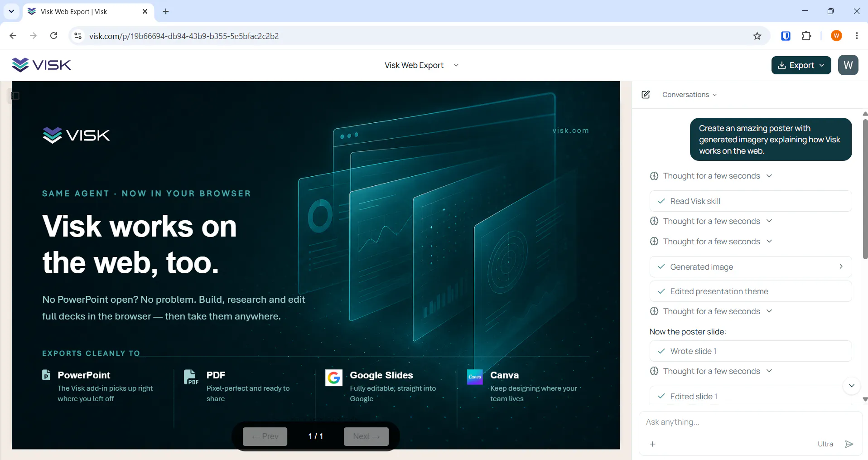This screenshot has width=868, height=460.
Task: Go to next slide with Next button
Action: (x=366, y=436)
